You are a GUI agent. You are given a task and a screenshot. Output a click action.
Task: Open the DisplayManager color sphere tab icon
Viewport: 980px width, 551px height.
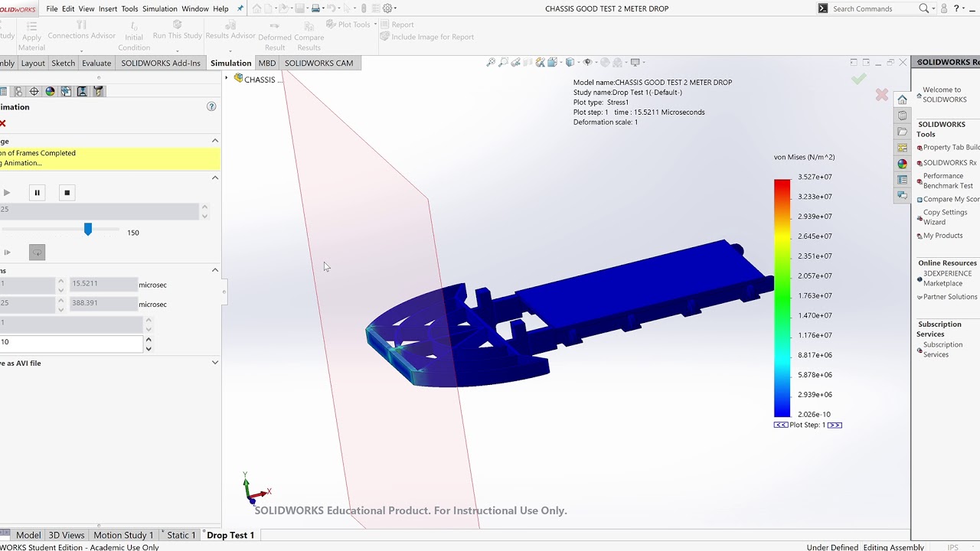tap(50, 91)
